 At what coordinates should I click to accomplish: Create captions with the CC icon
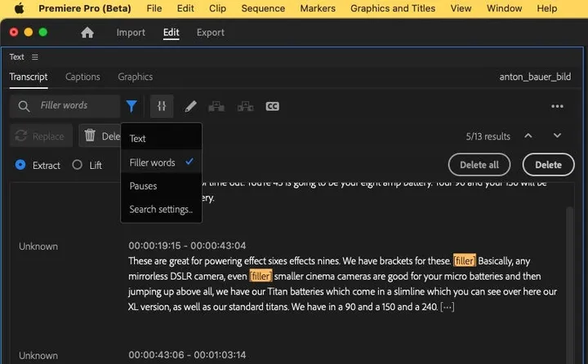(272, 106)
